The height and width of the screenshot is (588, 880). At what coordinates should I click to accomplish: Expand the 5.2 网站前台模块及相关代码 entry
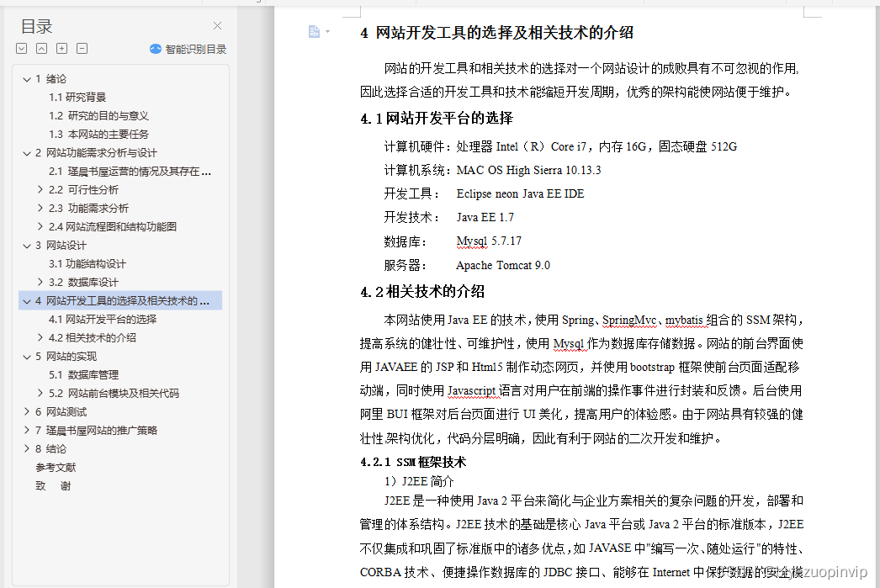(40, 394)
